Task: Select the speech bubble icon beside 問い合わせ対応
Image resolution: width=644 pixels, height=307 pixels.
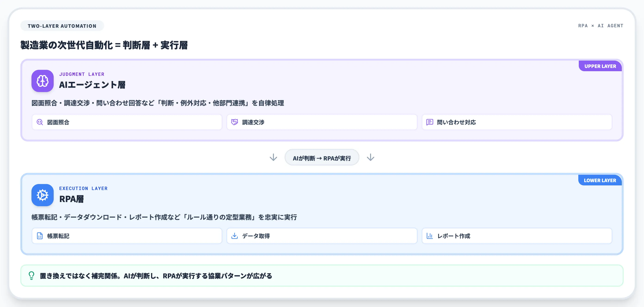Action: coord(430,122)
